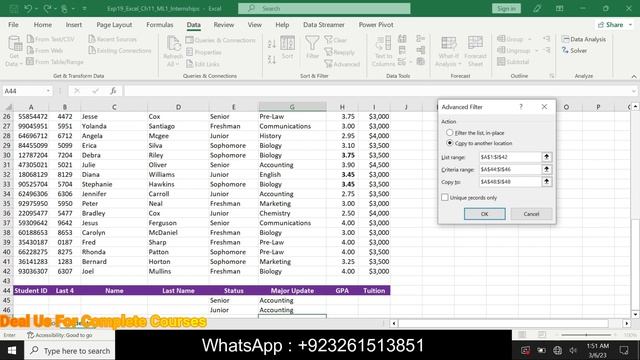Click Reapply filter
Screen dimensions: 640x360
tap(340, 52)
